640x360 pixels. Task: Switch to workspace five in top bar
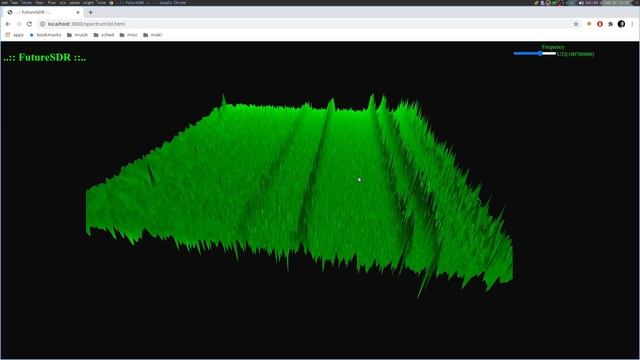[x=51, y=2]
